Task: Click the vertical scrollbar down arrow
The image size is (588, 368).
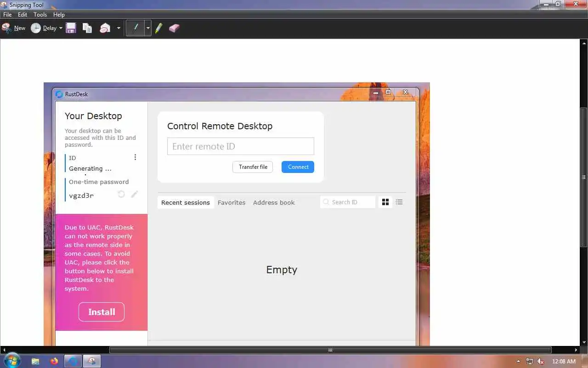Action: [584, 343]
